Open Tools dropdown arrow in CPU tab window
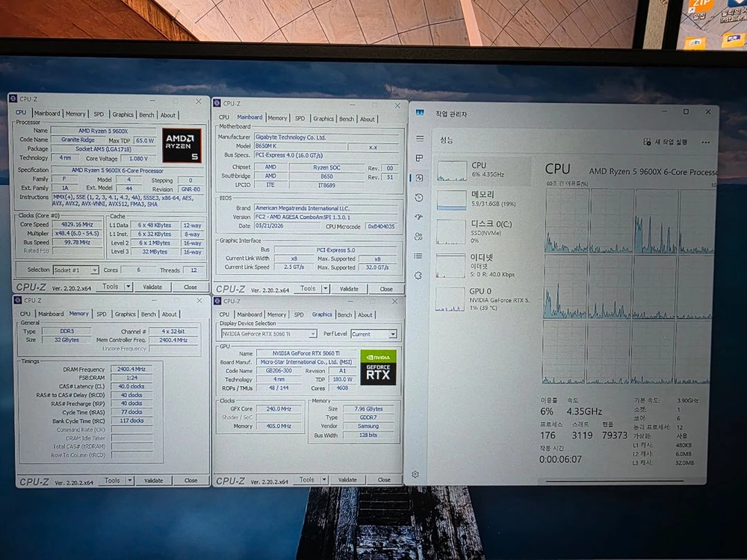The image size is (747, 560). (x=128, y=287)
